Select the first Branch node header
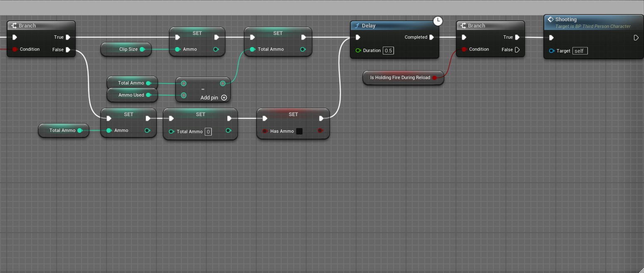Image resolution: width=644 pixels, height=273 pixels. pyautogui.click(x=41, y=26)
